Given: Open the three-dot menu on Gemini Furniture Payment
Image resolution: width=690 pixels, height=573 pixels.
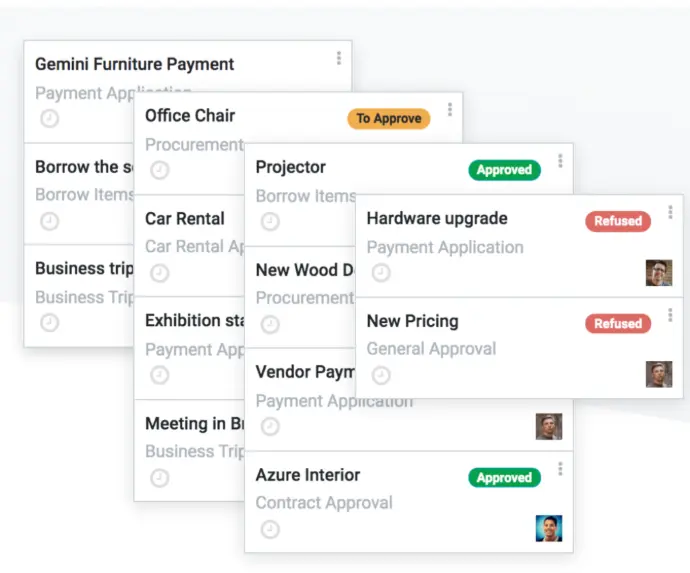Looking at the screenshot, I should coord(339,58).
